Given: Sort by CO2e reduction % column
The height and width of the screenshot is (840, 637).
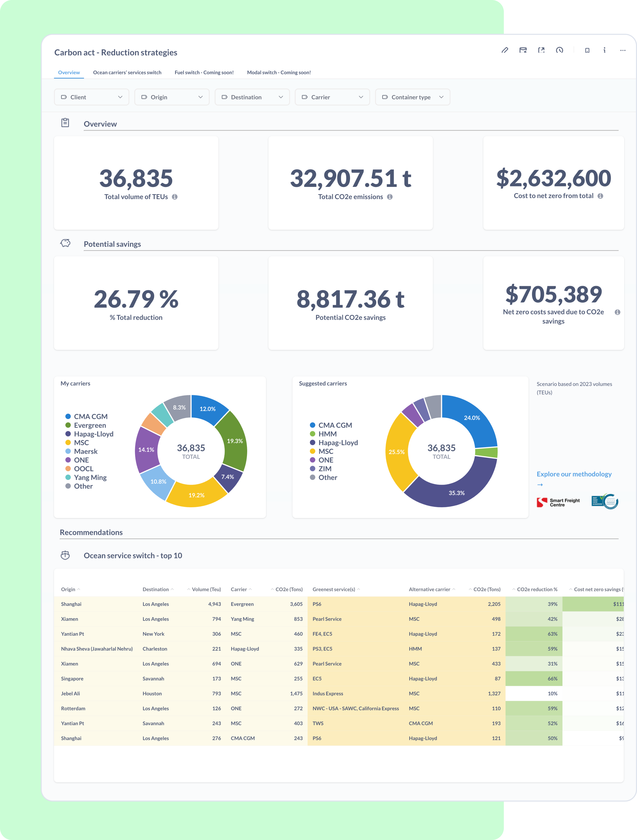Looking at the screenshot, I should [534, 589].
